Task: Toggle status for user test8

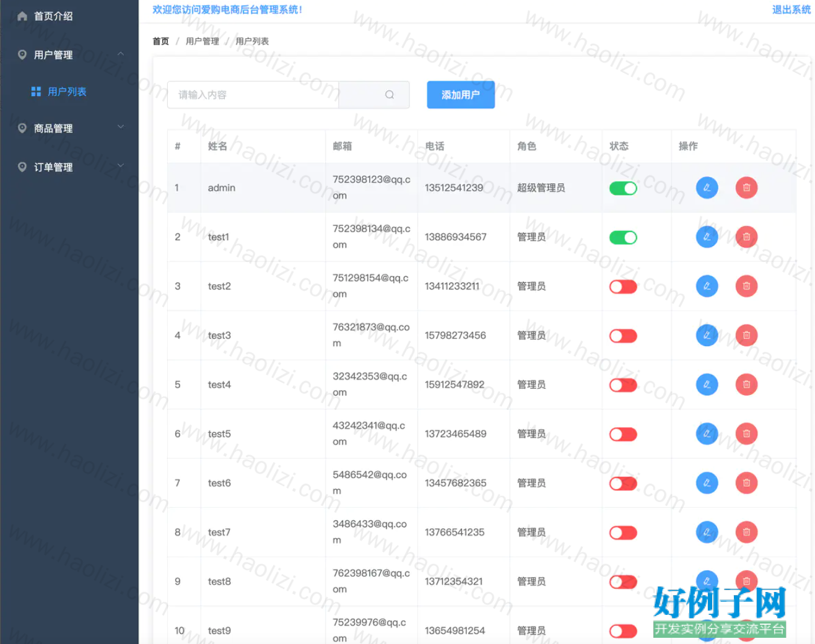Action: pyautogui.click(x=623, y=582)
